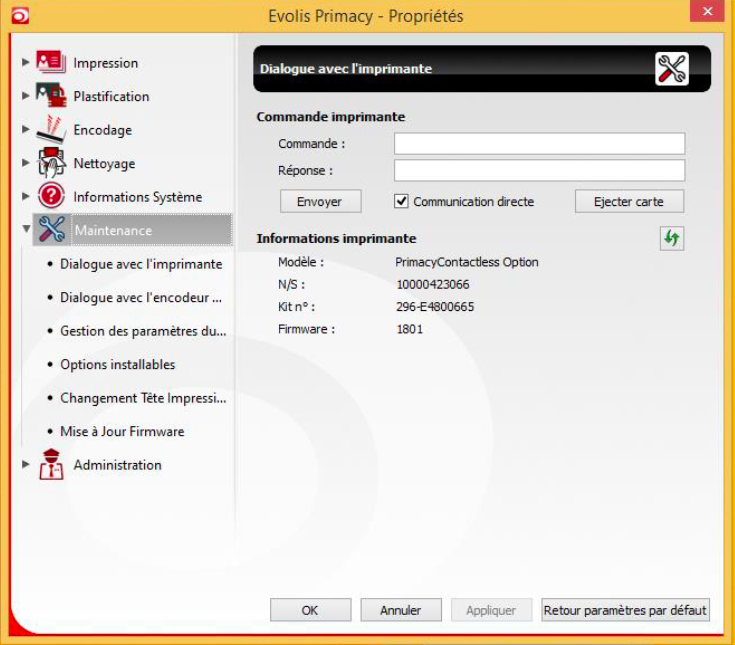This screenshot has height=645, width=735.
Task: Expand the Administration section arrow
Action: (x=25, y=465)
